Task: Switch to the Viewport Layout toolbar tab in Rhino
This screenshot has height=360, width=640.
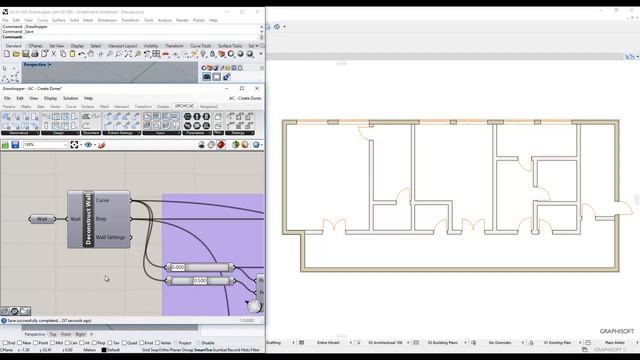Action: [122, 46]
